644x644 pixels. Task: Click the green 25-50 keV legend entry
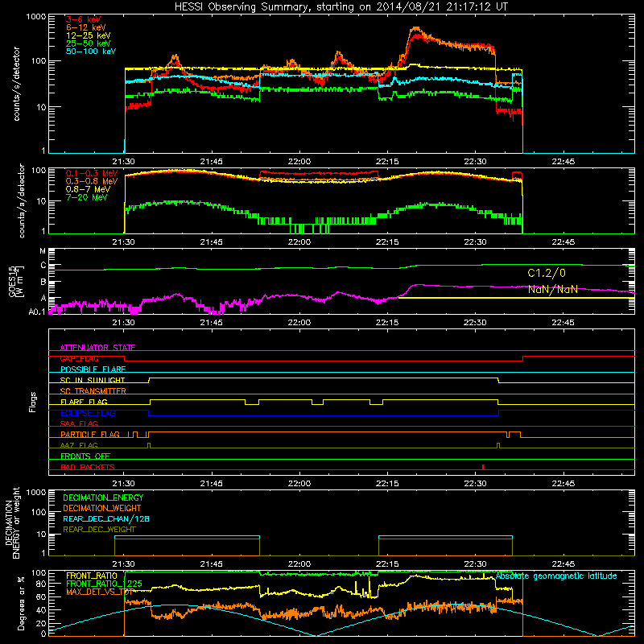89,43
